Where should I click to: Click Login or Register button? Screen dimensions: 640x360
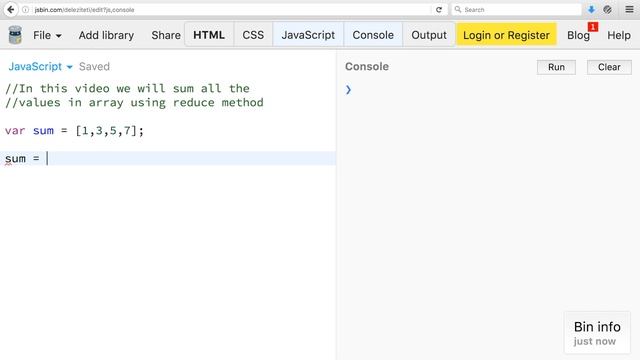coord(506,35)
